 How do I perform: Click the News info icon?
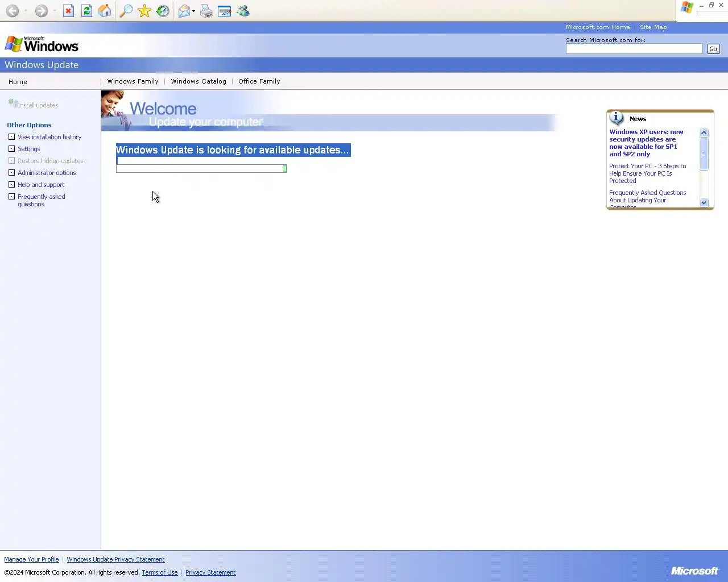[617, 118]
